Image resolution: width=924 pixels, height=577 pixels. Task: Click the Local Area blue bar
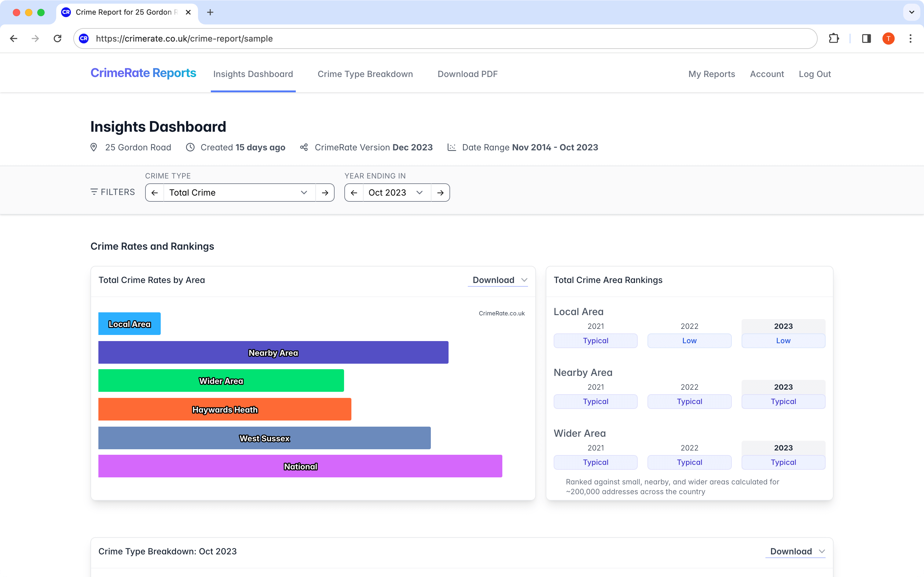click(130, 324)
